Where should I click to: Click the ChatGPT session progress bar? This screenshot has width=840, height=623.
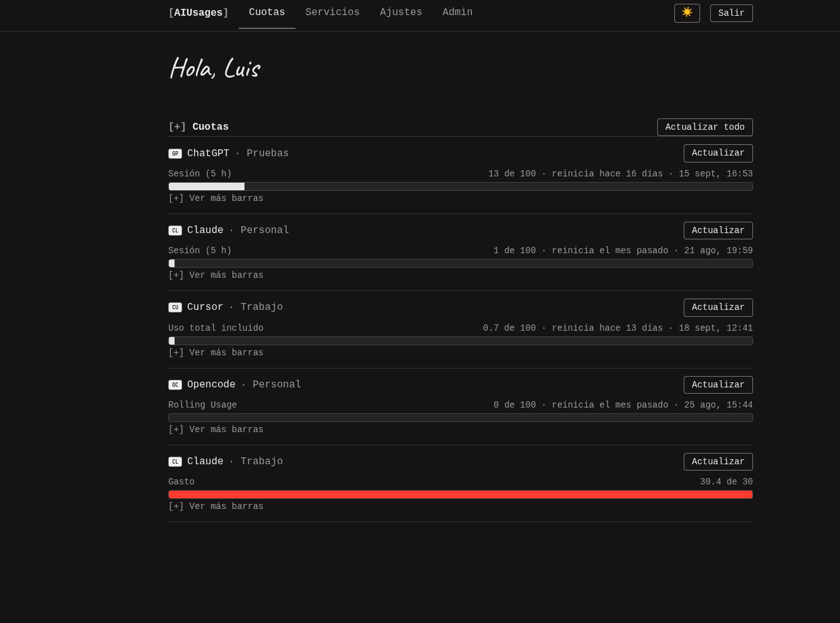[461, 186]
